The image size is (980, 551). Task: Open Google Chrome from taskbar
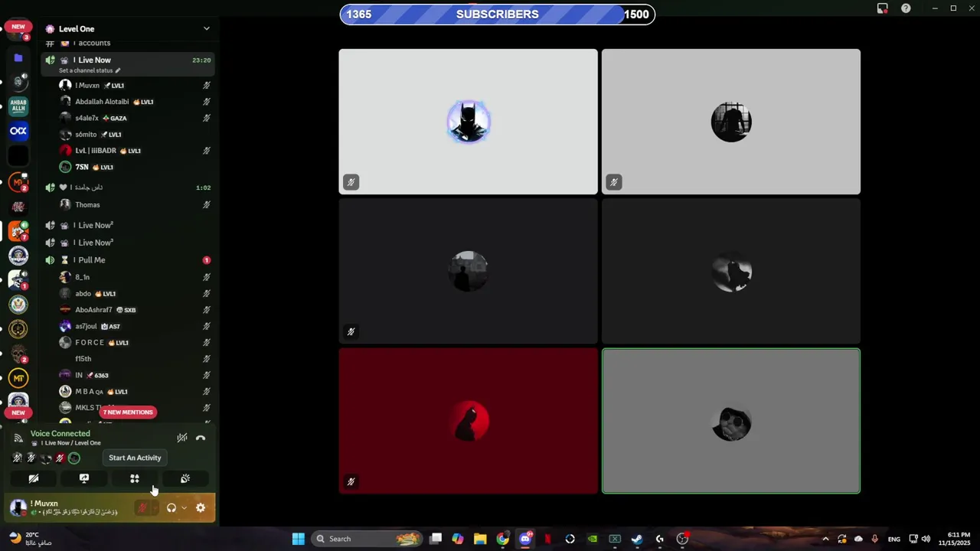[502, 539]
